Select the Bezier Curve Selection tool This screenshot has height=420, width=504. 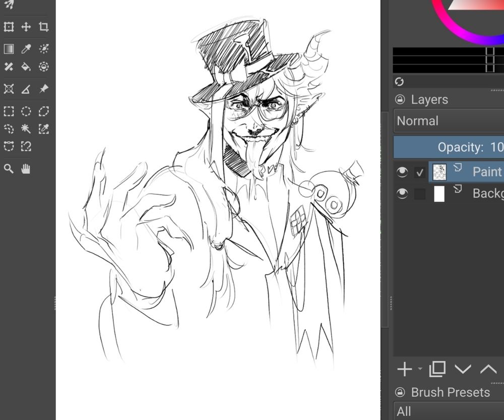[9, 146]
